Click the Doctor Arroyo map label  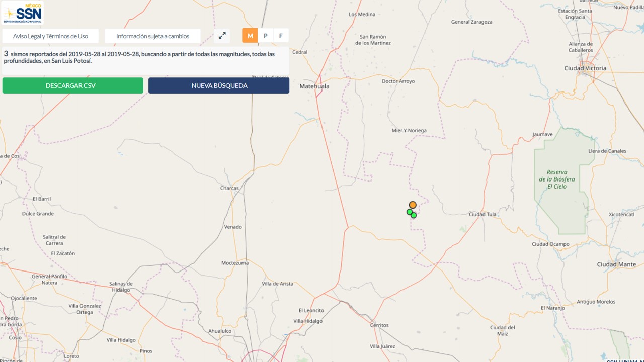click(398, 81)
